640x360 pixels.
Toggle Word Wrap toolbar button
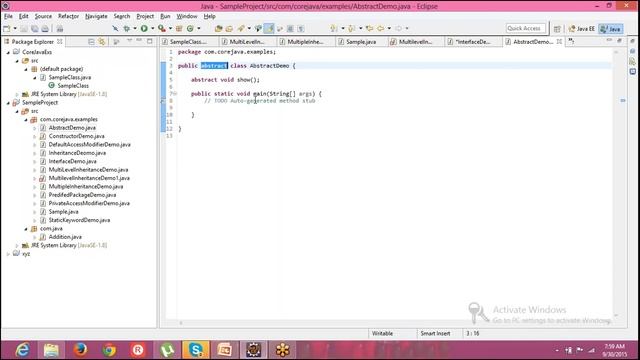point(280,29)
